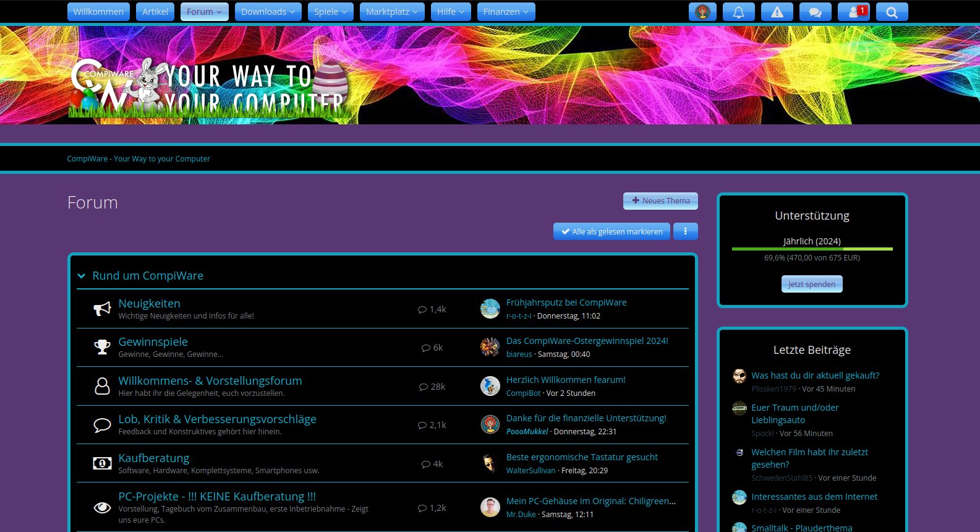The image size is (980, 532).
Task: Open the moderation warning triangle icon
Action: (777, 12)
